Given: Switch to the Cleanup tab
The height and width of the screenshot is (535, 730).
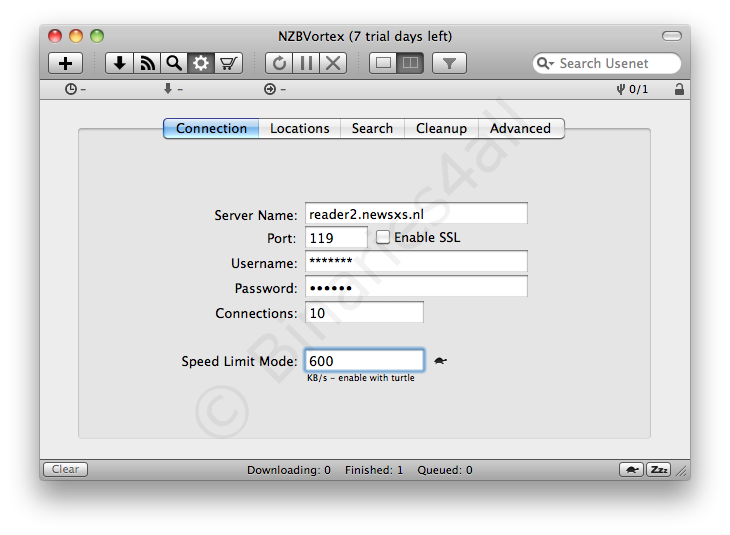Looking at the screenshot, I should [x=441, y=129].
